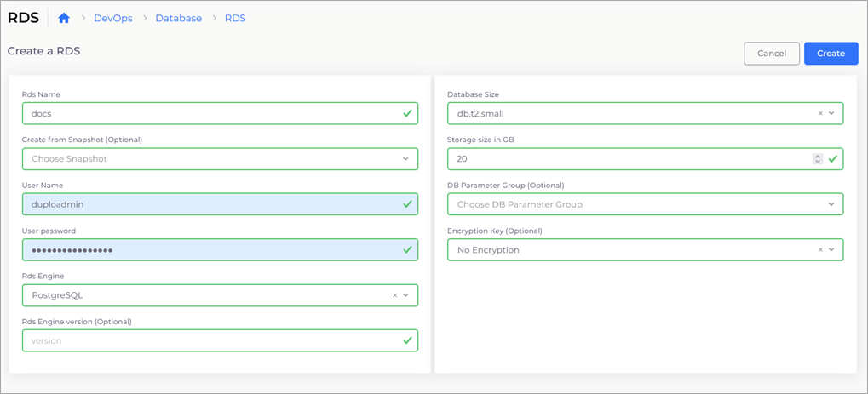Open the Database Size dropdown arrow
868x394 pixels.
(x=831, y=113)
